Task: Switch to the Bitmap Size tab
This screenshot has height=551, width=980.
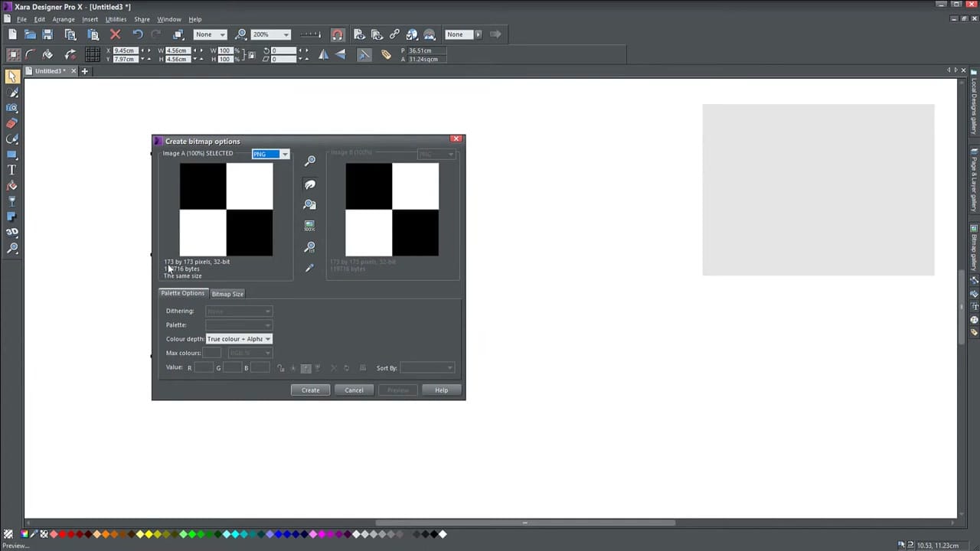Action: coord(227,293)
